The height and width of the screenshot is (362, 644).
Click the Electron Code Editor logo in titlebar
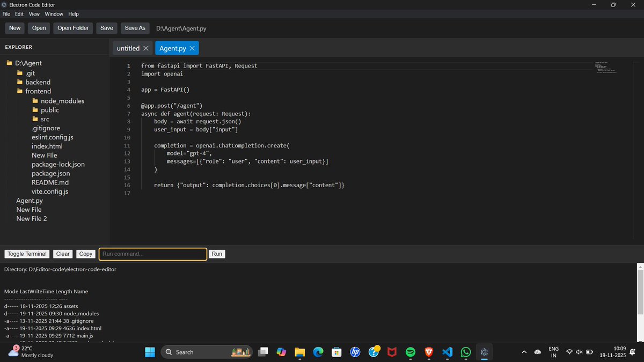click(x=5, y=4)
